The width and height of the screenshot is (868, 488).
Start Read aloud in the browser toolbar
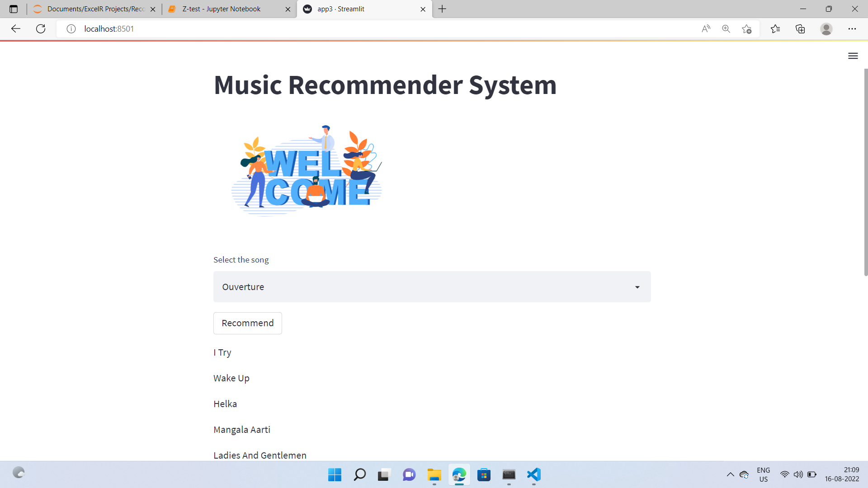(x=706, y=28)
